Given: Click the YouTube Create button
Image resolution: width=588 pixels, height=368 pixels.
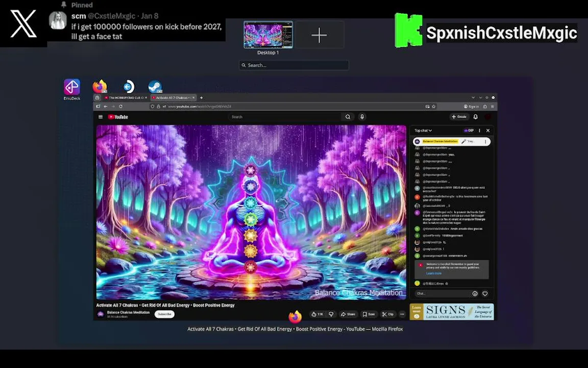Looking at the screenshot, I should [x=459, y=117].
